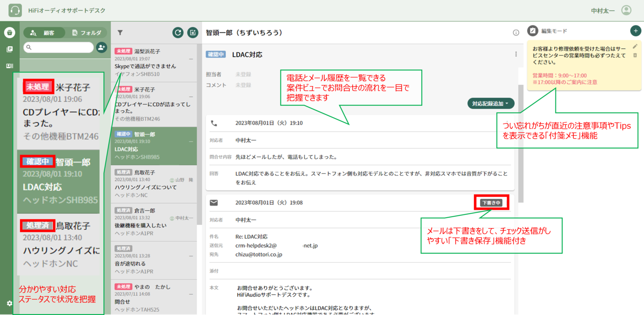
Task: Refresh the case list with reload icon
Action: [x=178, y=33]
